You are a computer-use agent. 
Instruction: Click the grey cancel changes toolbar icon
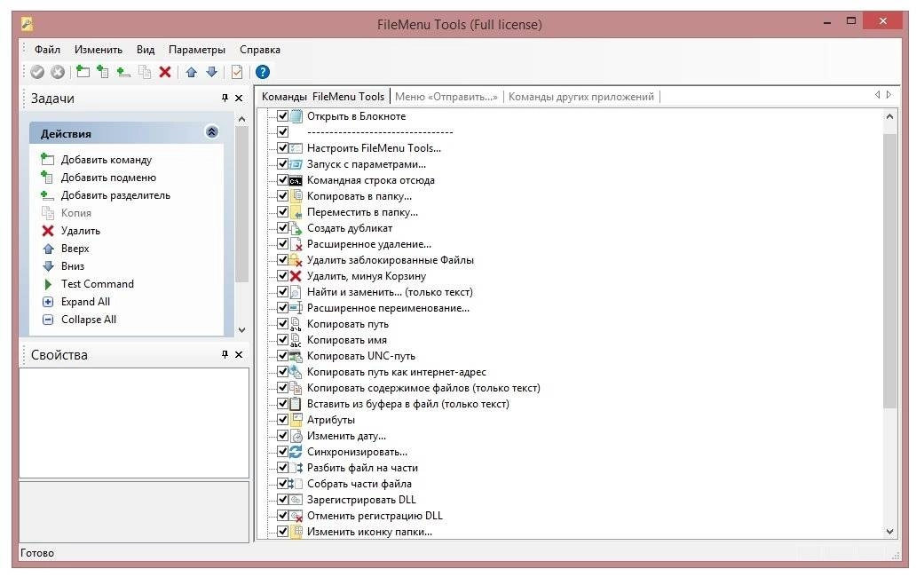58,72
